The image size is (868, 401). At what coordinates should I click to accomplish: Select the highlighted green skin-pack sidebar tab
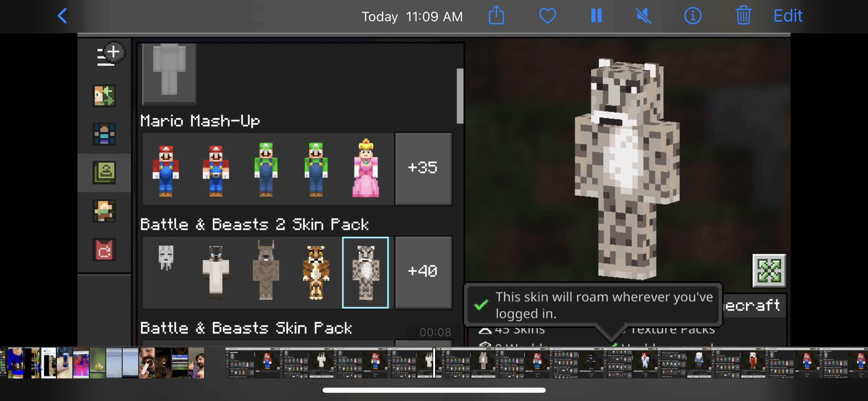104,172
